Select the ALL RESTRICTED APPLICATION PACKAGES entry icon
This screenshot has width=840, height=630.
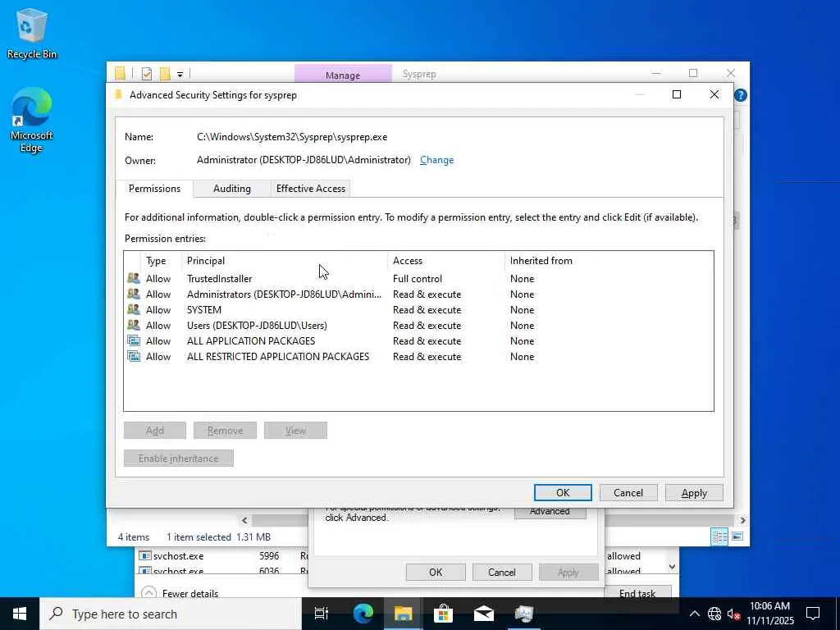[x=134, y=356]
